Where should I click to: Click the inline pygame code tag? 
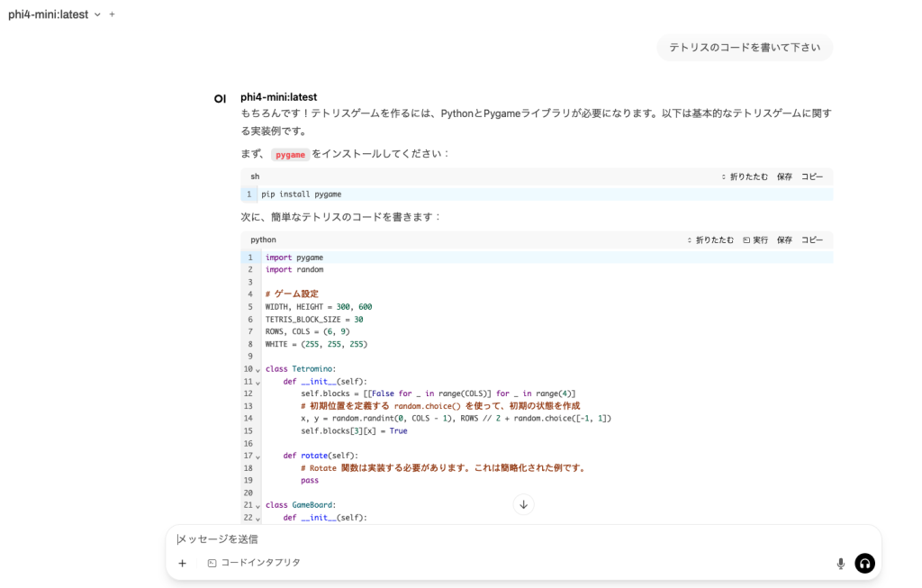point(290,155)
